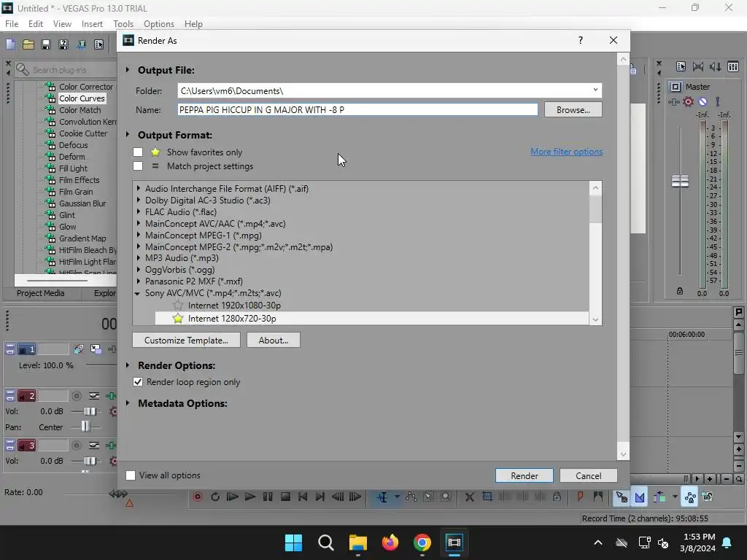The width and height of the screenshot is (747, 560).
Task: Click the Delete (X) icon in edit toolbar
Action: coord(469,497)
